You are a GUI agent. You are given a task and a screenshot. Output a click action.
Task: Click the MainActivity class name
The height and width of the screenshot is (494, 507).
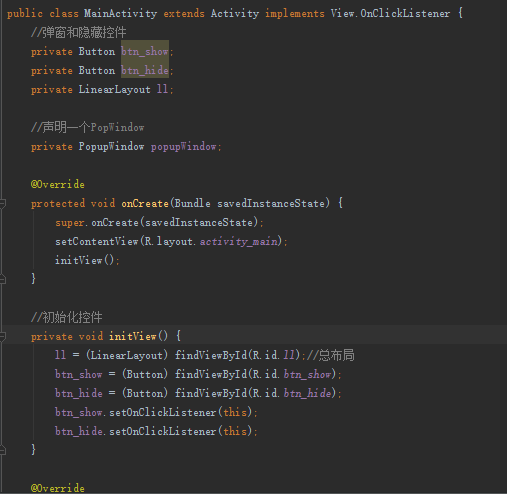120,14
